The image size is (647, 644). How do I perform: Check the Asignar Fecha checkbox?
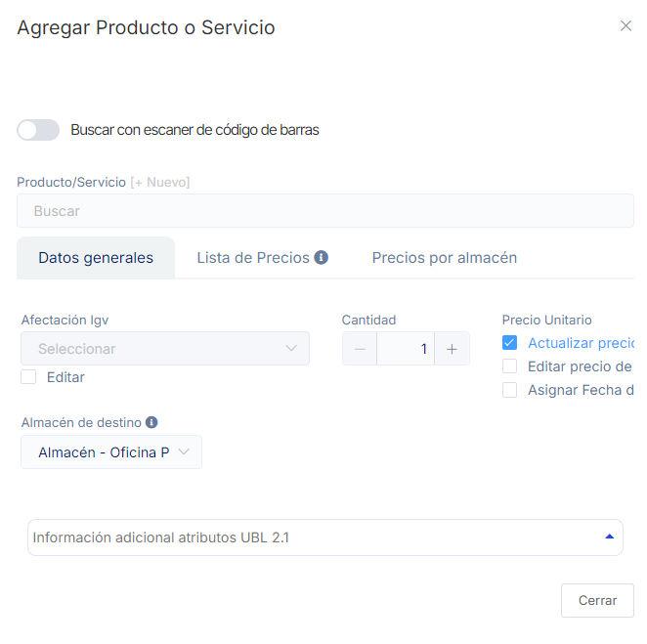509,390
